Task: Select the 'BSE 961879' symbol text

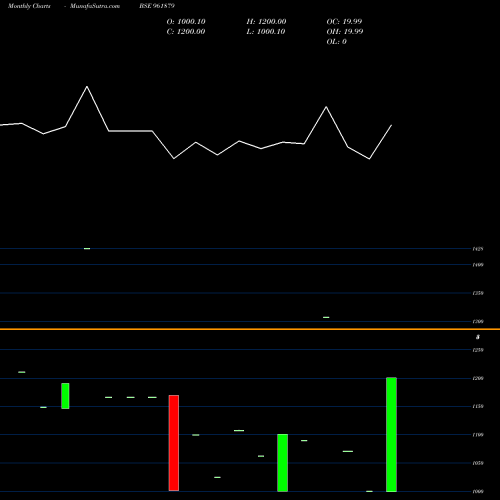Action: [157, 6]
